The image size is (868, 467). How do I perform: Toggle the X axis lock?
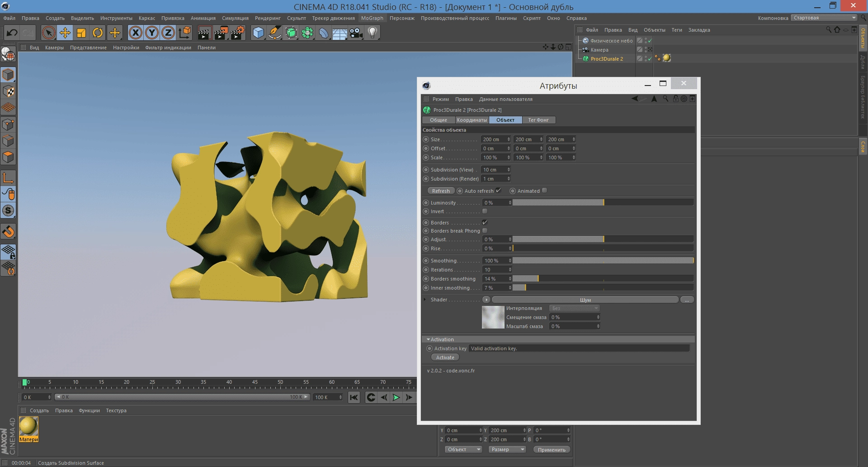pos(135,33)
